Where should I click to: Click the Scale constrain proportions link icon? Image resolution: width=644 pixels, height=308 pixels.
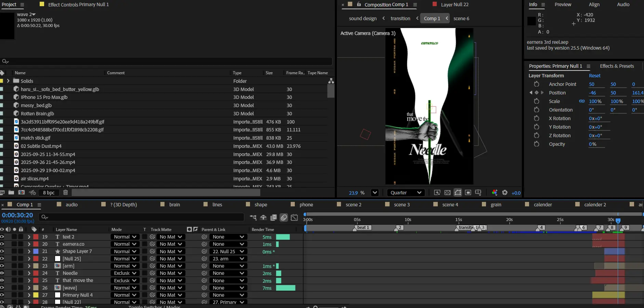(x=581, y=101)
